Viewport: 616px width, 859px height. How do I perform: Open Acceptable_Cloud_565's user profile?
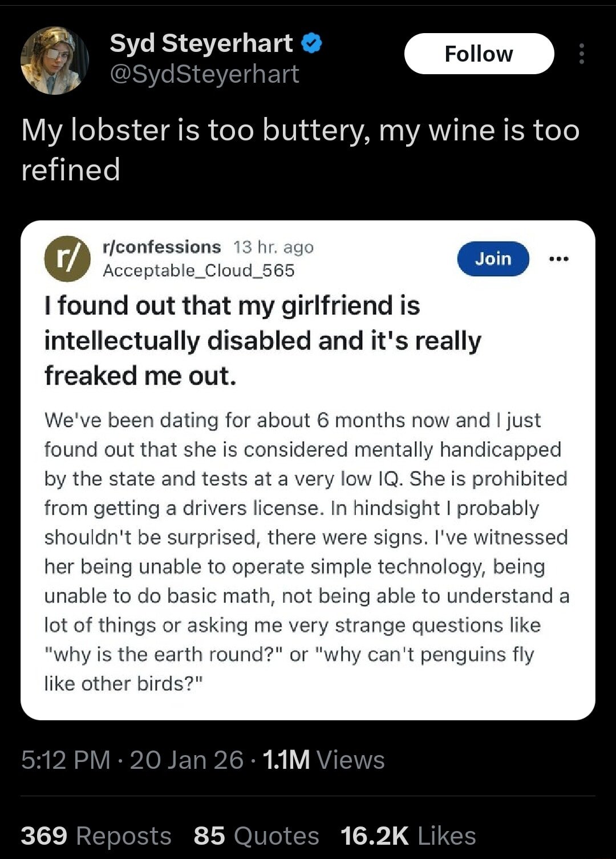pyautogui.click(x=198, y=270)
